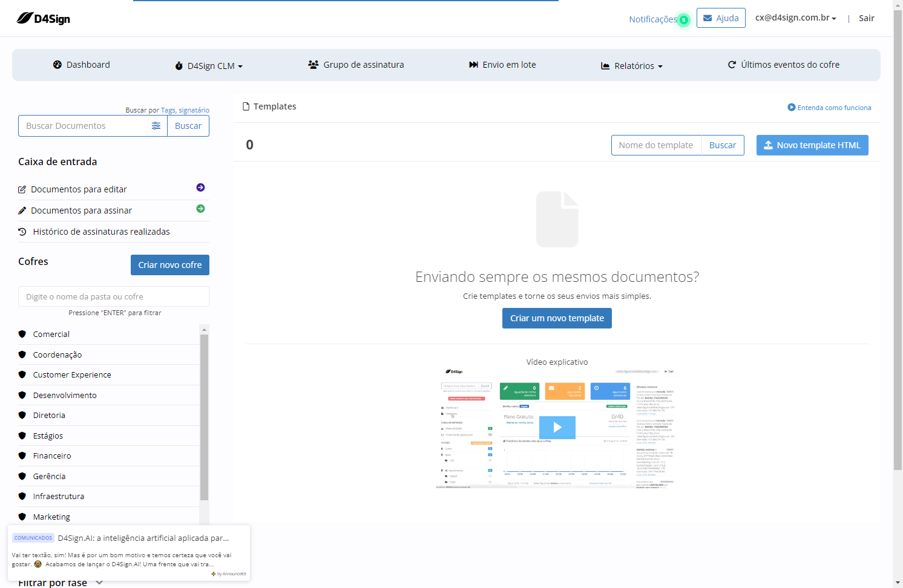Screen dimensions: 903x588
Task: Click the Comercial shield icon
Action: pos(22,334)
